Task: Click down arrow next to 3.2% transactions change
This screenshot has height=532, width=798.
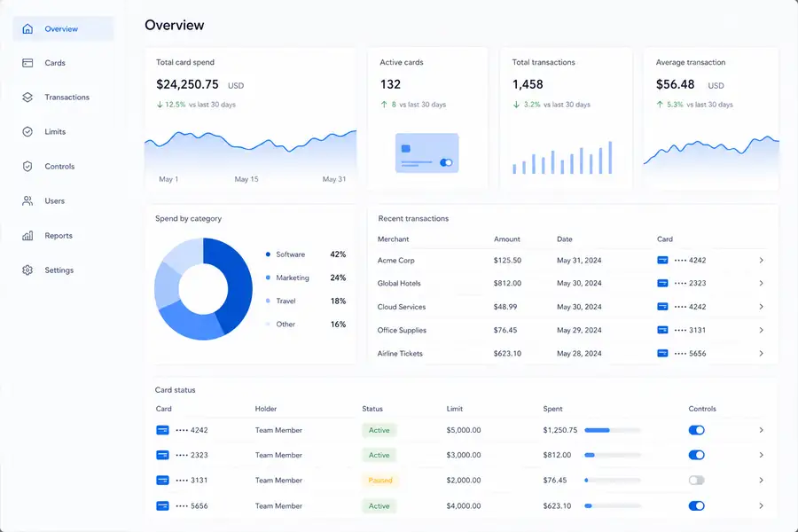Action: coord(517,105)
